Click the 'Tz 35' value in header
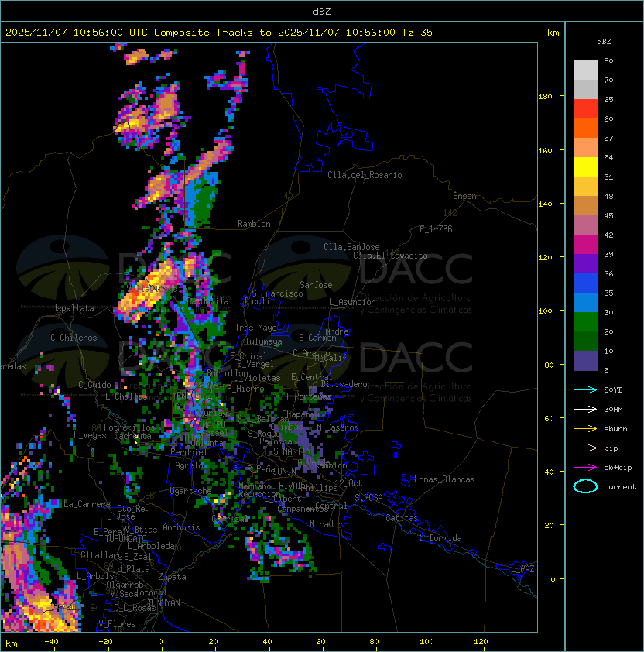The width and height of the screenshot is (644, 652). pos(417,33)
